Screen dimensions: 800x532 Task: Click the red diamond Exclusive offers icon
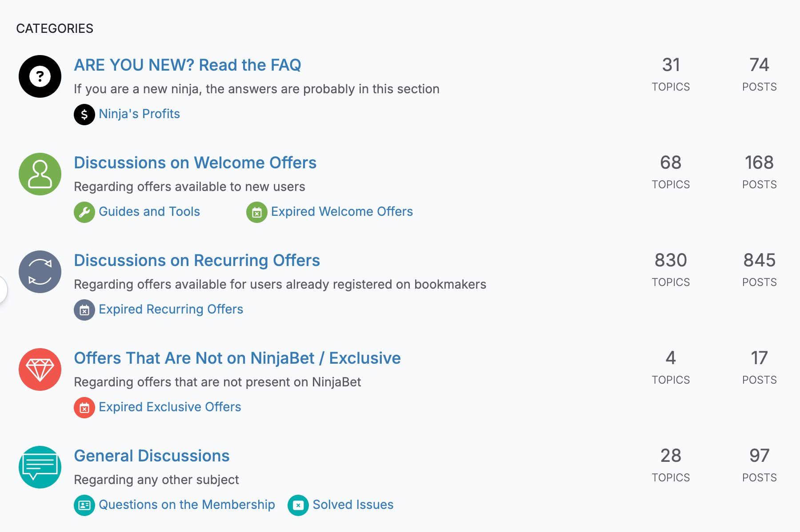[x=40, y=369]
